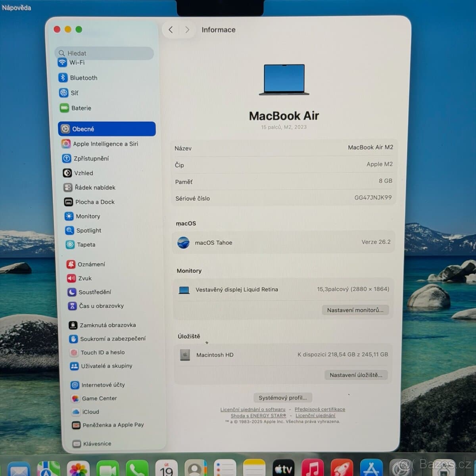476x476 pixels.
Task: Open Soukromí a zabezpečení settings
Action: (x=107, y=339)
